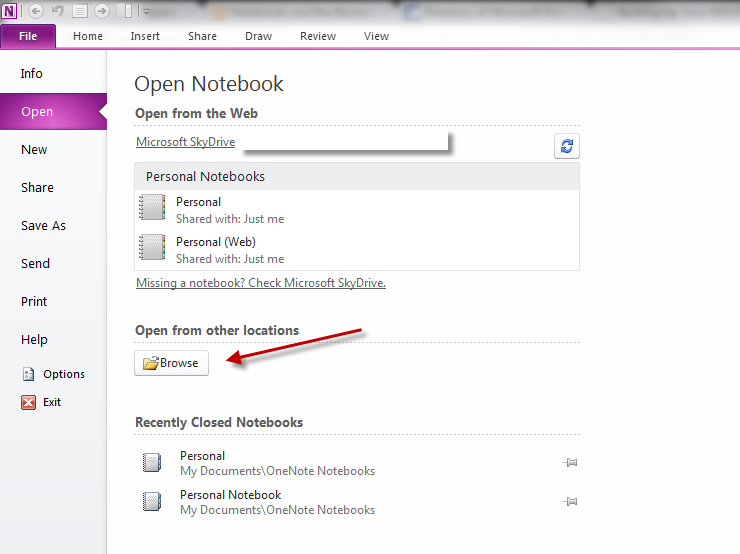
Task: Select Save As in the File menu
Action: [x=43, y=226]
